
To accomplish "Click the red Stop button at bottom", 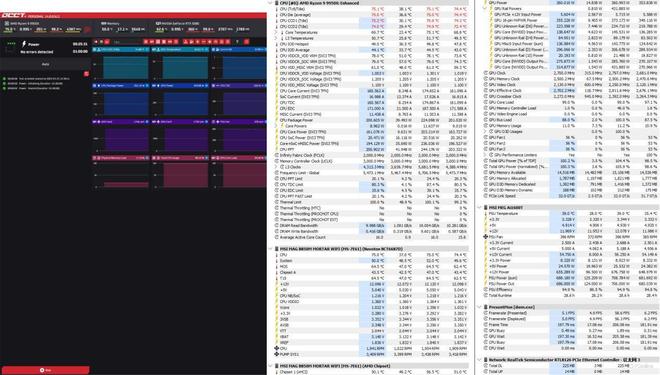I will coord(45,370).
